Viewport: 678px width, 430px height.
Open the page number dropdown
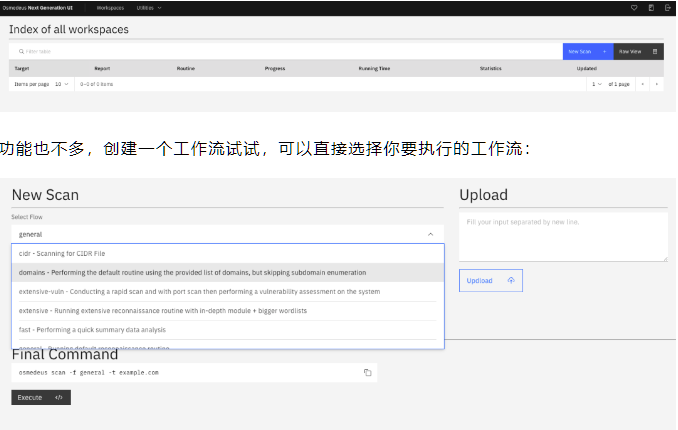tap(597, 84)
